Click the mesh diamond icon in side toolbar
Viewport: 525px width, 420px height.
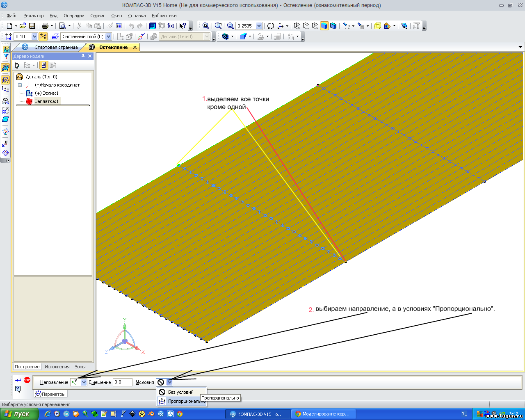pyautogui.click(x=5, y=153)
